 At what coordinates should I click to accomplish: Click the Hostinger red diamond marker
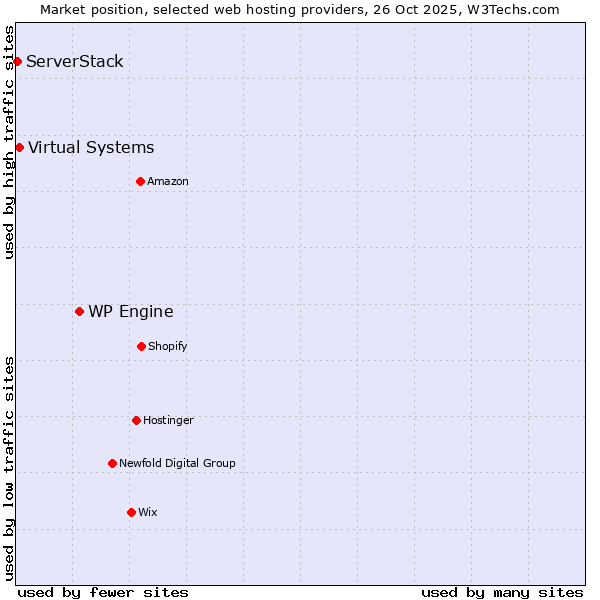136,420
